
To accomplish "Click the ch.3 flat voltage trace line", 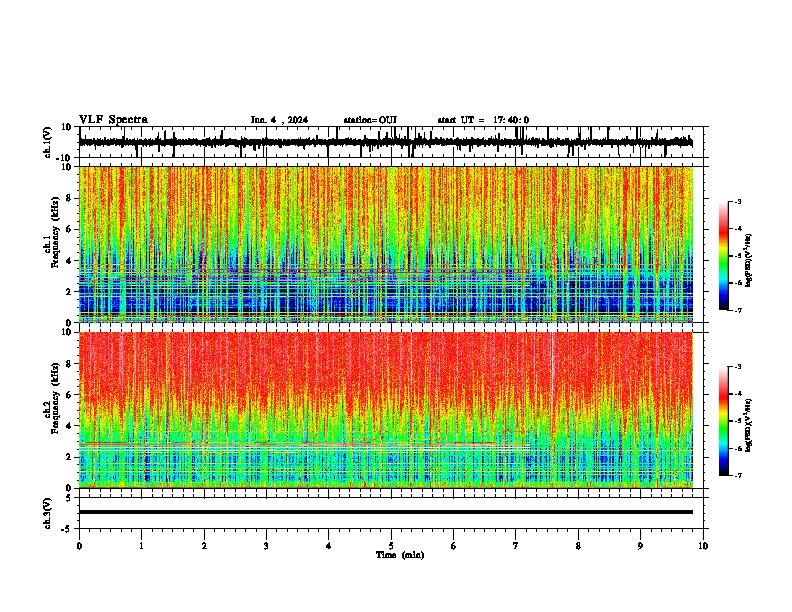I will tap(386, 512).
